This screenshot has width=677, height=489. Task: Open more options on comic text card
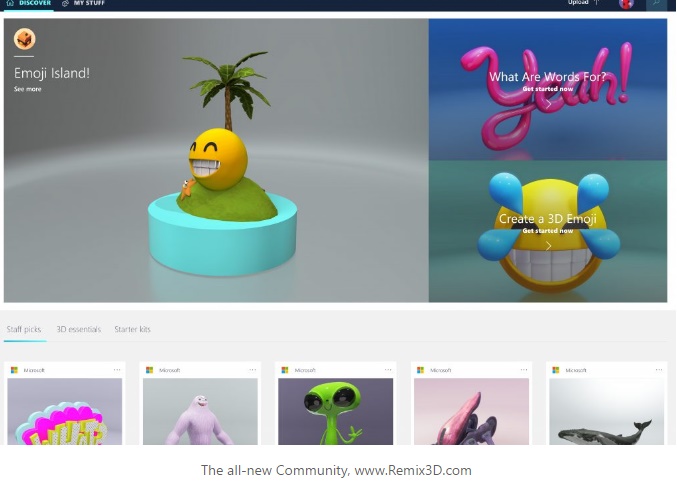tap(117, 370)
